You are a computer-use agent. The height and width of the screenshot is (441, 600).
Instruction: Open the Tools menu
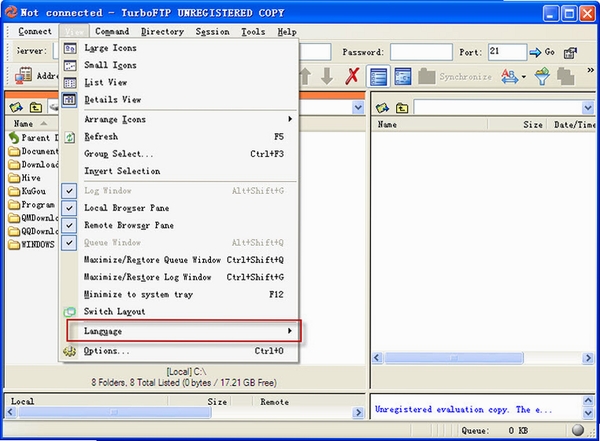tap(253, 31)
